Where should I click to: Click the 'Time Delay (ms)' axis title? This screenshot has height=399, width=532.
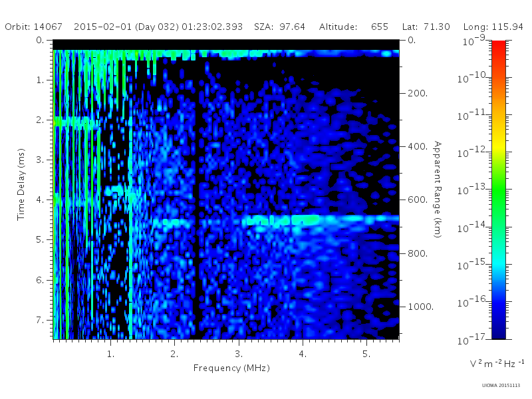[21, 184]
